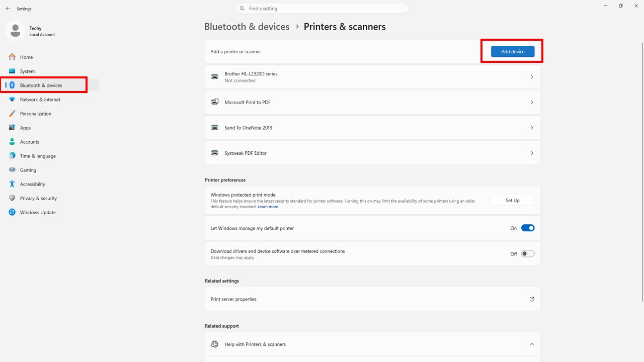Click the Privacy & security shield icon
The height and width of the screenshot is (362, 644).
tap(12, 198)
